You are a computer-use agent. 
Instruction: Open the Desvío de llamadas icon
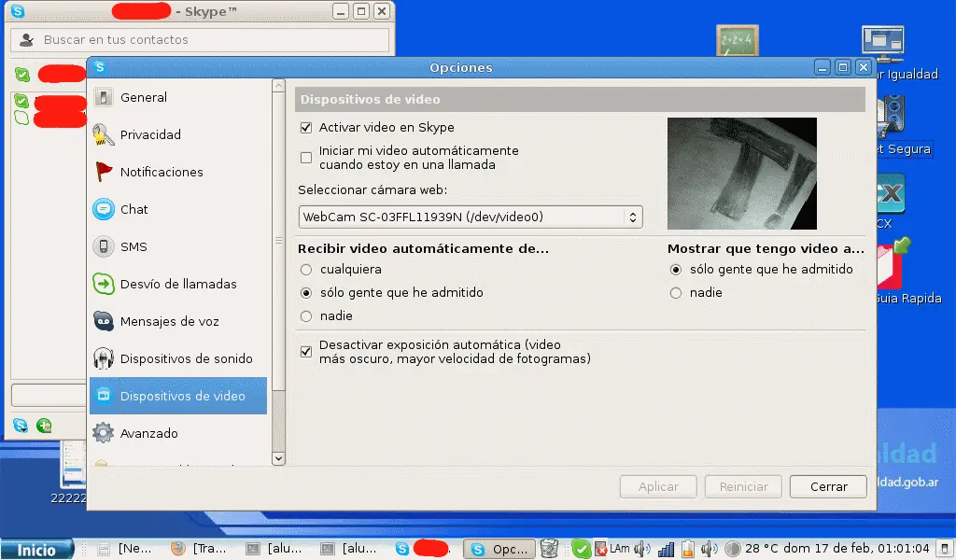104,284
